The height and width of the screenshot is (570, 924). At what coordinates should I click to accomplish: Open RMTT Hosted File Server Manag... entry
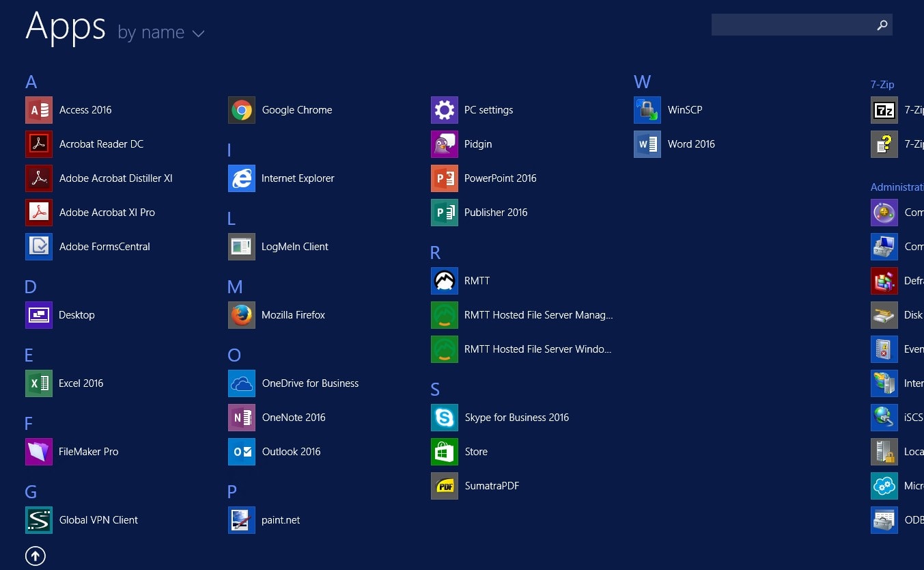tap(522, 315)
